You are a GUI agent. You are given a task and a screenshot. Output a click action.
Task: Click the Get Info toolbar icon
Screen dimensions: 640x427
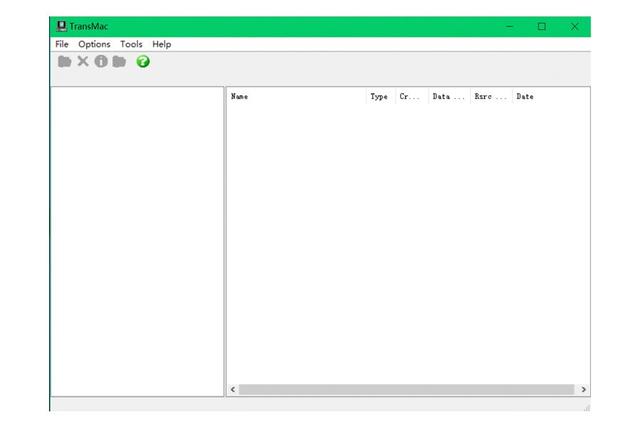pyautogui.click(x=101, y=61)
